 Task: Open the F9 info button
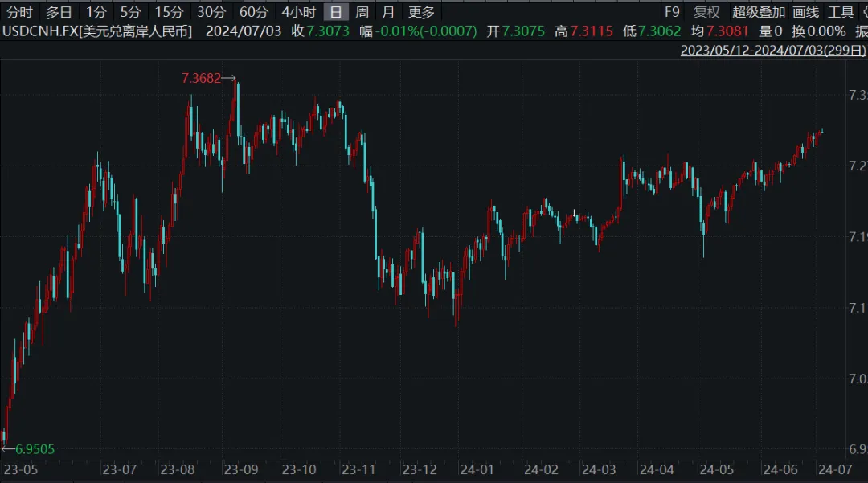[x=672, y=12]
